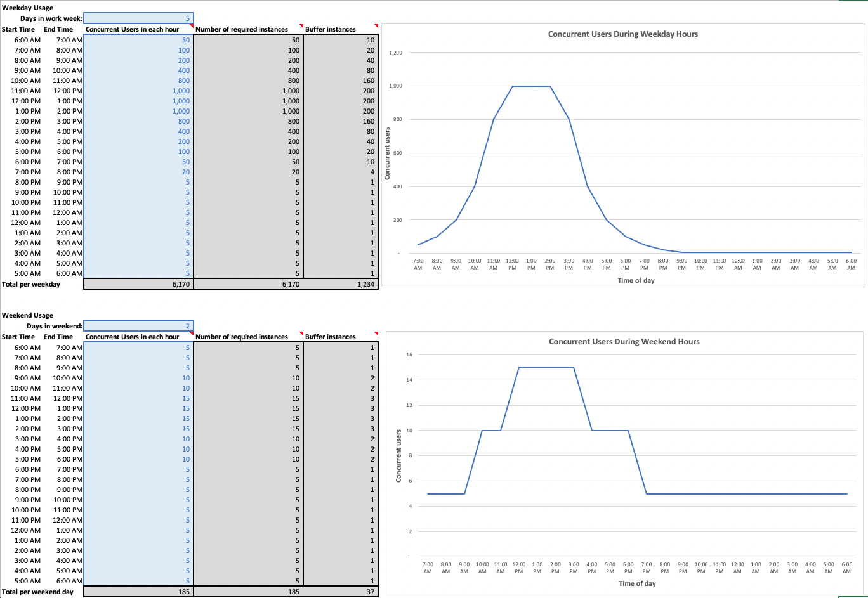Click the weekday chart's Concurrent users axis title
868x598 pixels.
(387, 153)
